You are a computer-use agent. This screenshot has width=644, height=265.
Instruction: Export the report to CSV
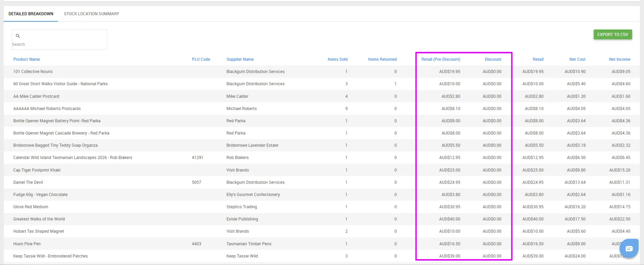(613, 35)
